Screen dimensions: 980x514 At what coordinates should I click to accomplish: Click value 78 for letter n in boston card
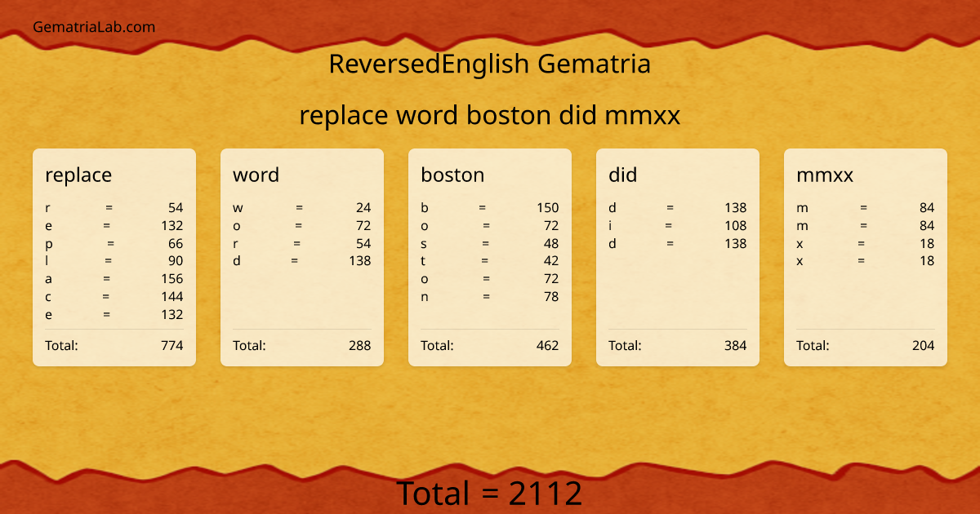(551, 297)
